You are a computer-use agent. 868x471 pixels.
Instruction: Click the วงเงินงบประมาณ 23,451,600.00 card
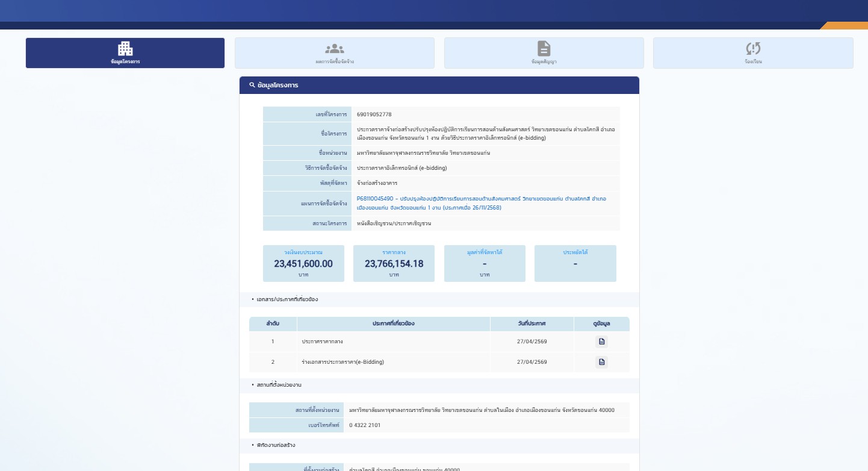click(303, 263)
